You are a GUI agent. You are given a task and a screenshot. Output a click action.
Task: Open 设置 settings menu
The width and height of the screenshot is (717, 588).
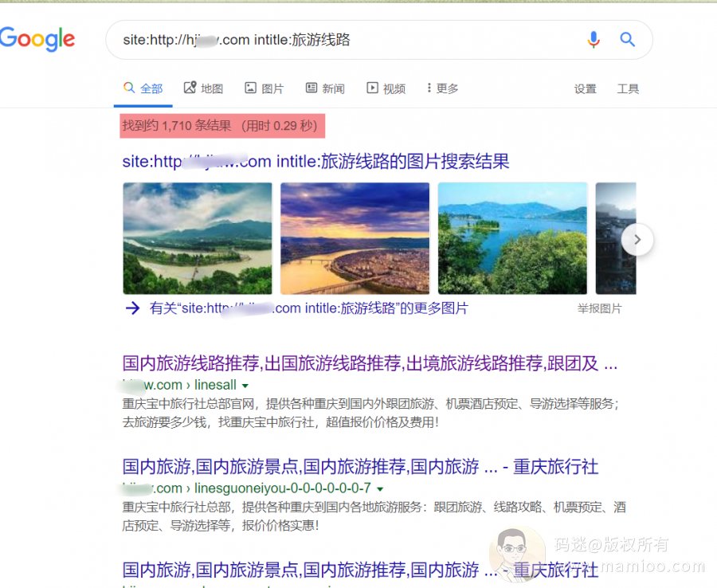click(x=586, y=88)
